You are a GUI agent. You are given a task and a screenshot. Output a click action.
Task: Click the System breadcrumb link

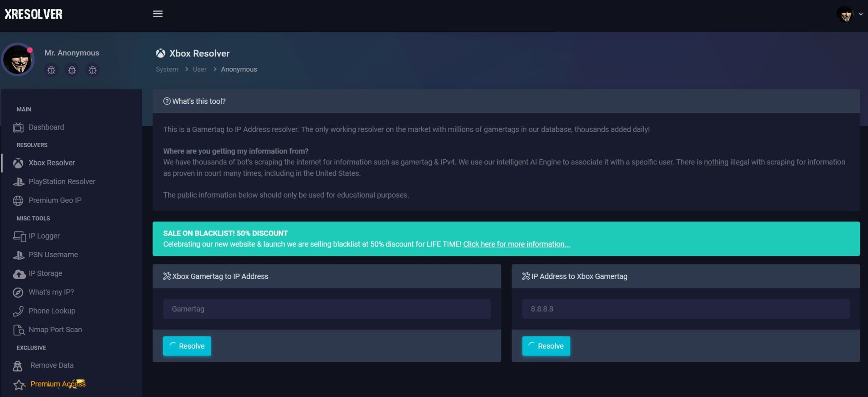pyautogui.click(x=167, y=69)
